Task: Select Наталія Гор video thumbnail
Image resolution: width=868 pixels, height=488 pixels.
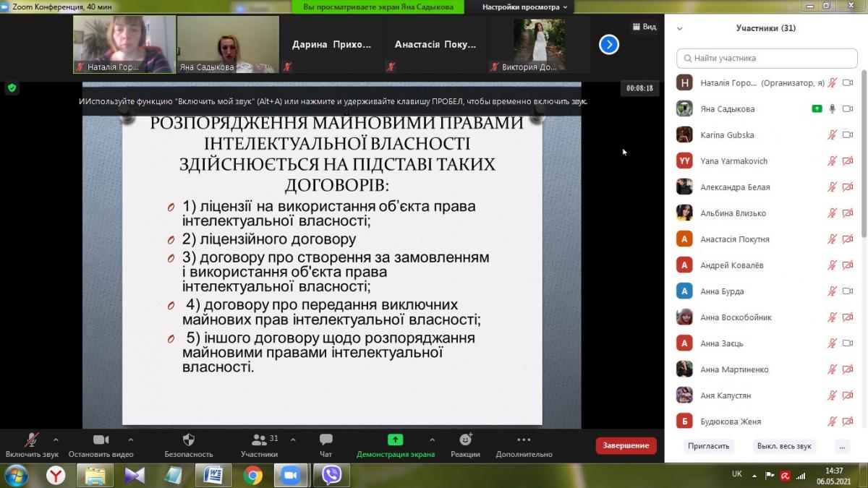Action: pos(124,45)
